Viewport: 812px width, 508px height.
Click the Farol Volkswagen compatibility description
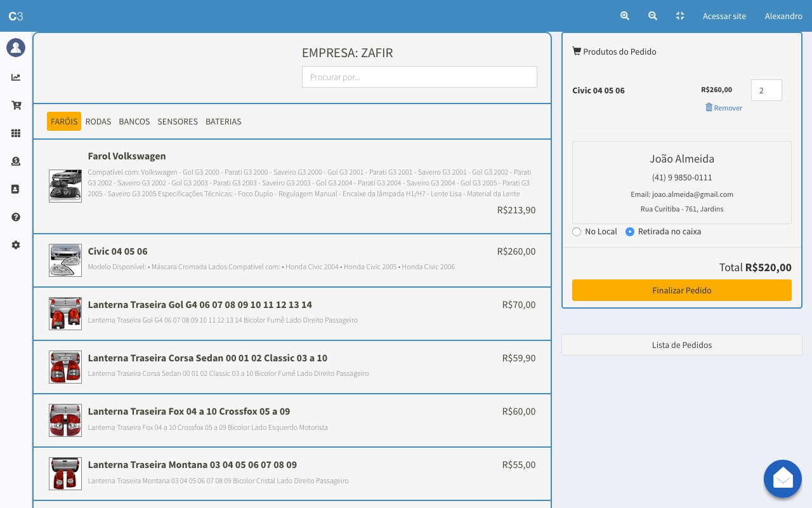(x=310, y=183)
